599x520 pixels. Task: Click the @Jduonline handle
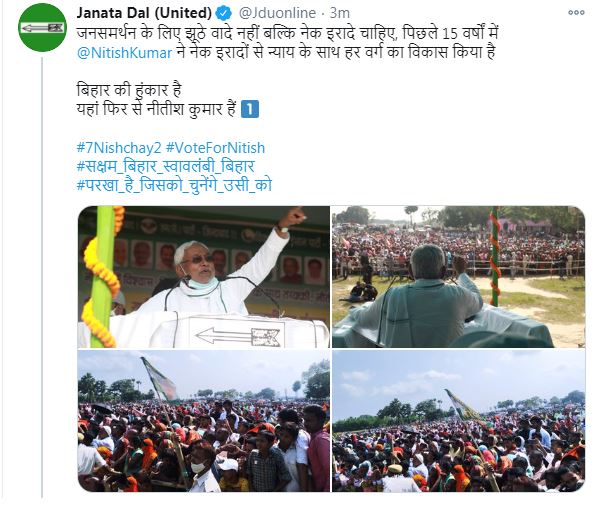pos(277,13)
